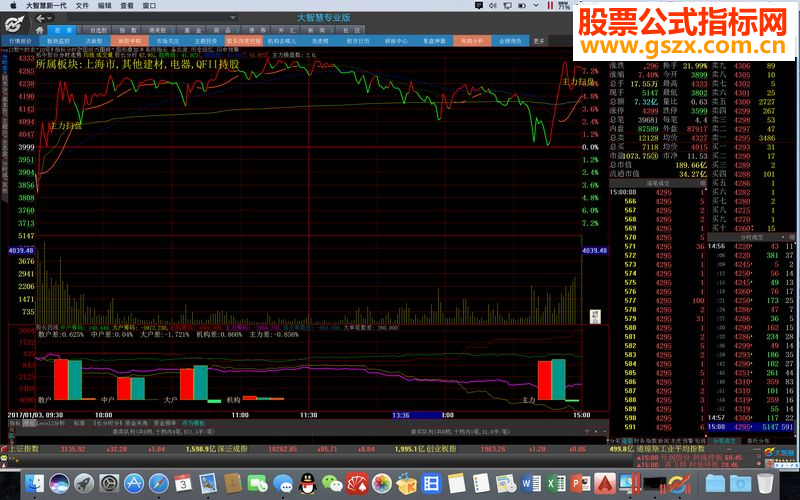800x500 pixels.
Task: Open the 新股申购 orange button
Action: [x=130, y=41]
